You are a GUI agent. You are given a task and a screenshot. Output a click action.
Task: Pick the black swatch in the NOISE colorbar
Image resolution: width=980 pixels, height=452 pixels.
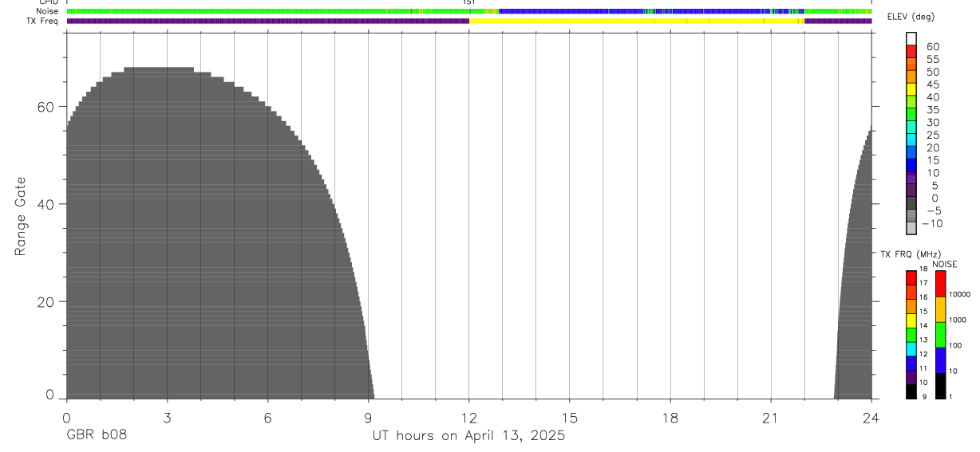[940, 386]
